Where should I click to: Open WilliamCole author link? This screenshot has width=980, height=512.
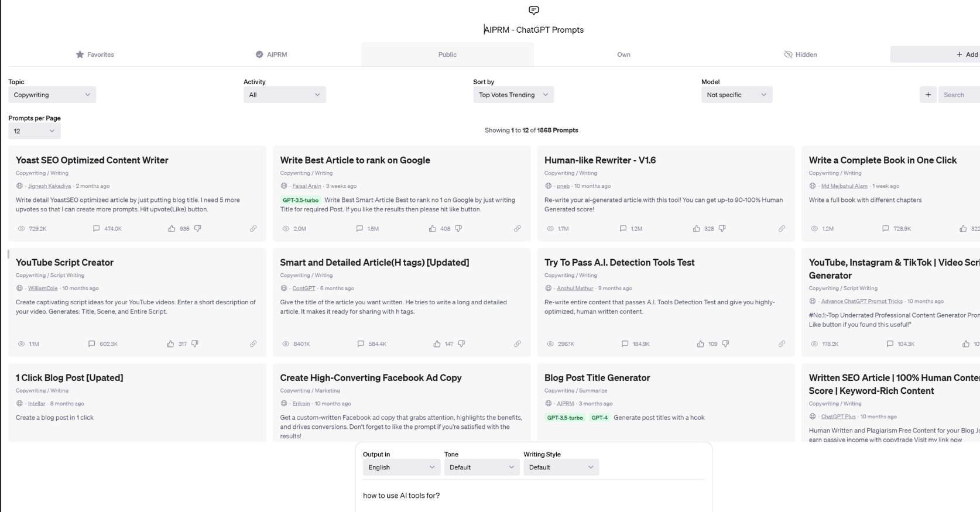click(x=43, y=288)
